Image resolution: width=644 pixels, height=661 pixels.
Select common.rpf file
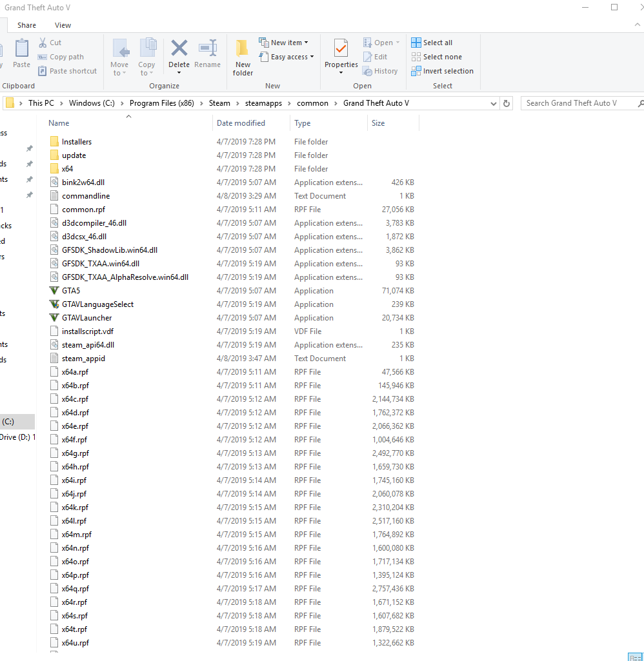click(x=83, y=210)
